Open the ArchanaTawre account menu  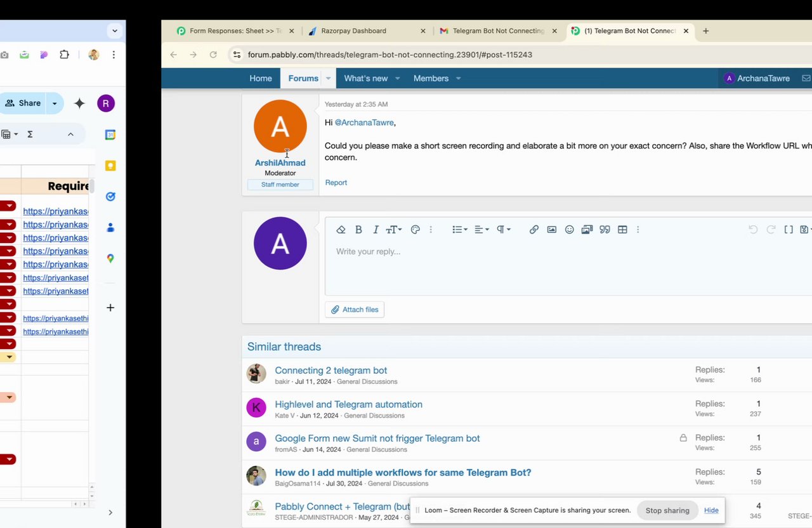point(757,78)
